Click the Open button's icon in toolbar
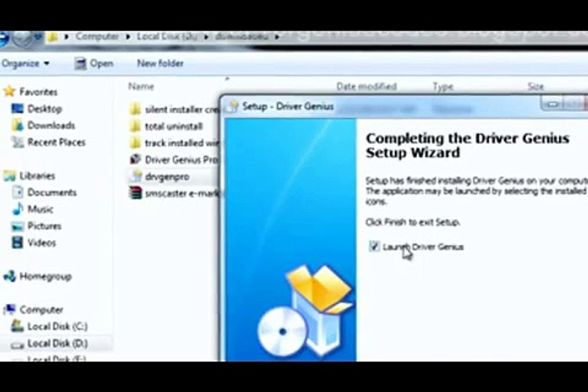This screenshot has height=392, width=588. click(80, 64)
